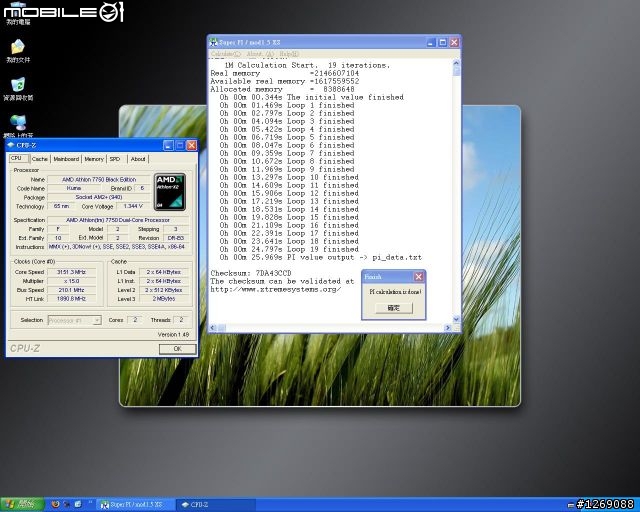Screen dimensions: 640x512
Task: Click the instructions field starting 'MMX (+)'
Action: [x=118, y=247]
